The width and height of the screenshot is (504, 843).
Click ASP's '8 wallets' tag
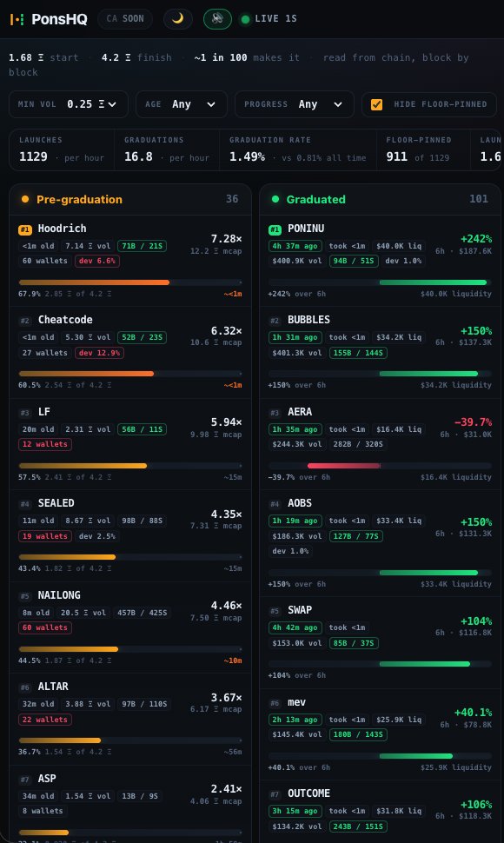point(43,811)
